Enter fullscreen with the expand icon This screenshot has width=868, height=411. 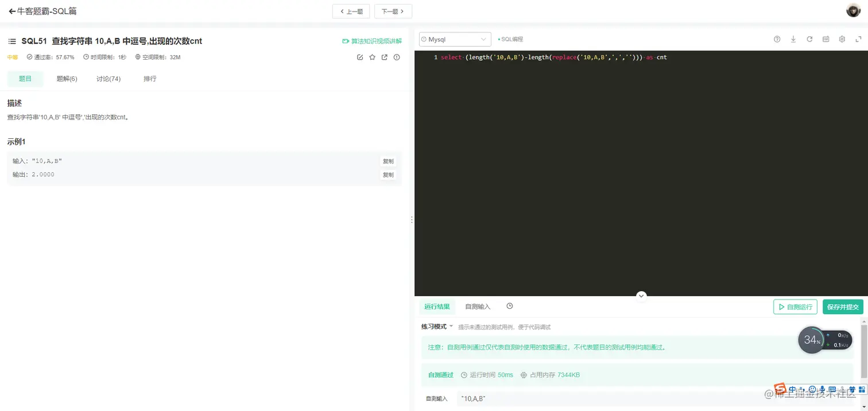click(858, 39)
